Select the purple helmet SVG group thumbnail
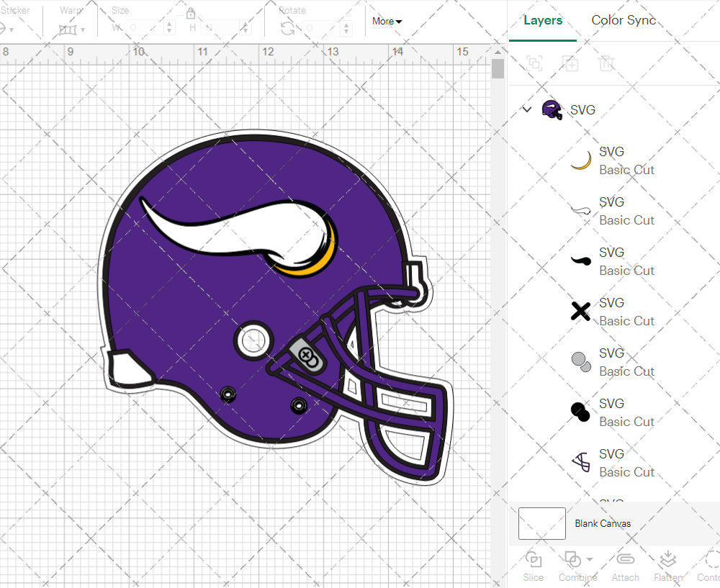The width and height of the screenshot is (720, 588). (x=552, y=110)
